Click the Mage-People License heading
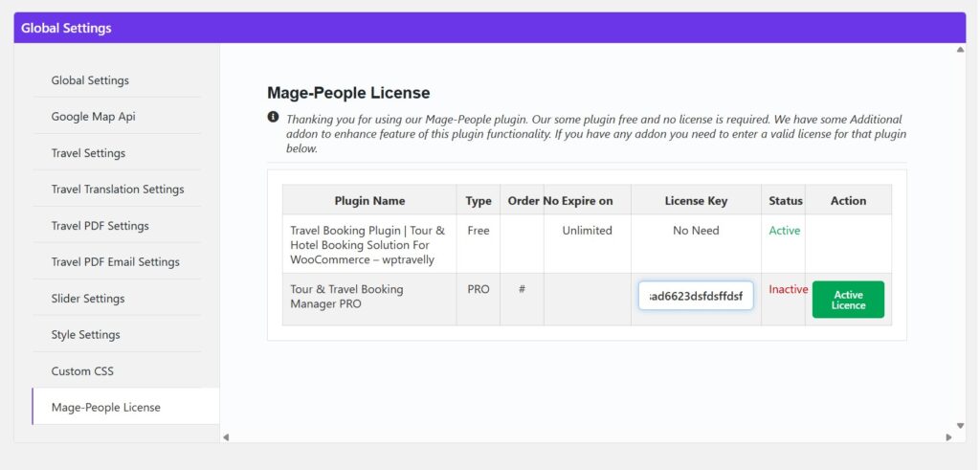The height and width of the screenshot is (470, 980). tap(348, 93)
